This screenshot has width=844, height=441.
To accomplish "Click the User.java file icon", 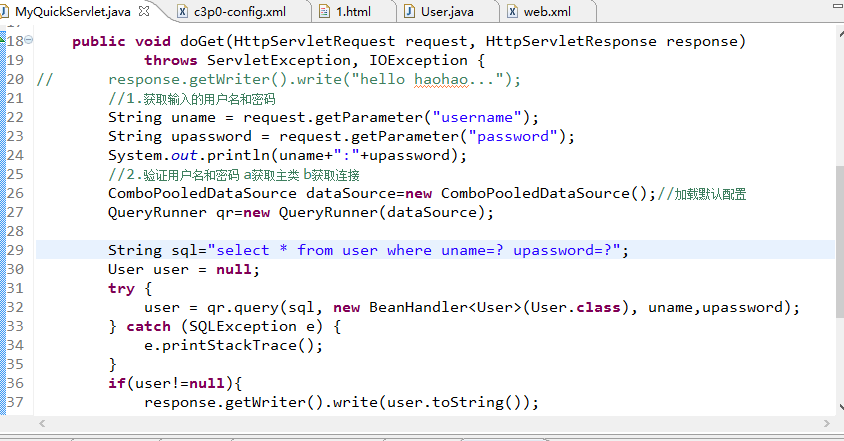I will point(412,12).
